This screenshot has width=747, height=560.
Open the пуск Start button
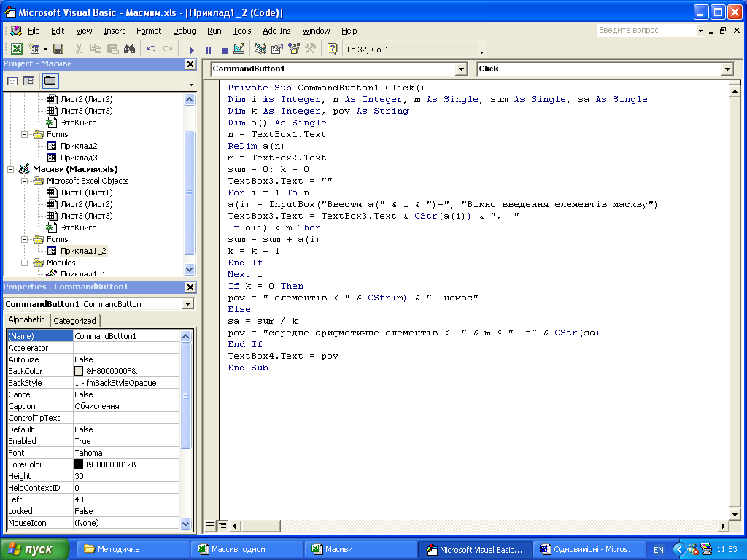click(34, 550)
